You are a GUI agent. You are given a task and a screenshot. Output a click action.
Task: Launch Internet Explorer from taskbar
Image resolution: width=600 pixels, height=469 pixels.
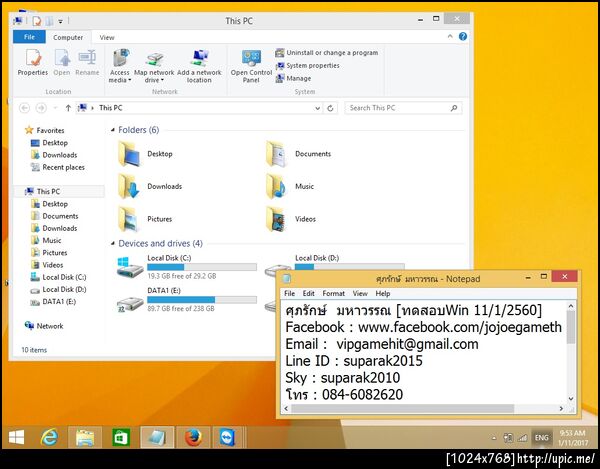click(50, 437)
